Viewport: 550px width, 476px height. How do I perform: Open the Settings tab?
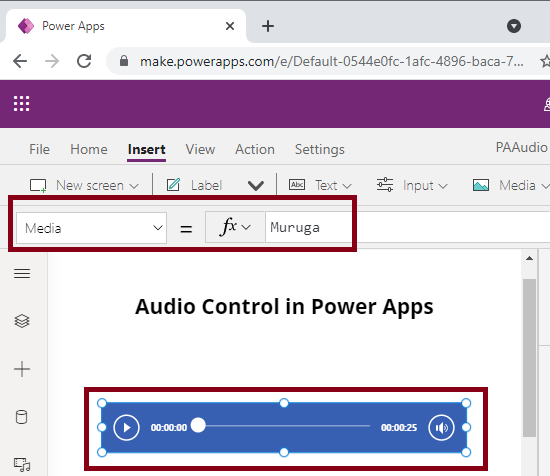320,149
